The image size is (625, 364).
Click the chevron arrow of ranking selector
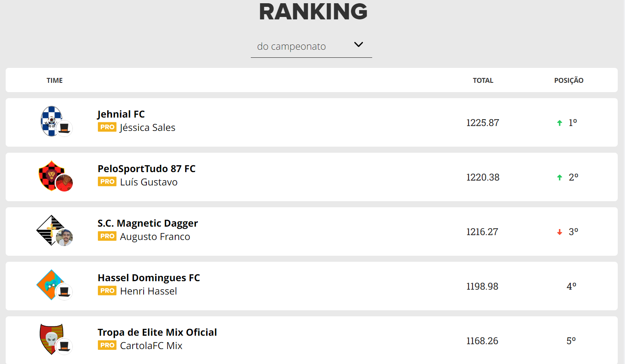coord(358,44)
